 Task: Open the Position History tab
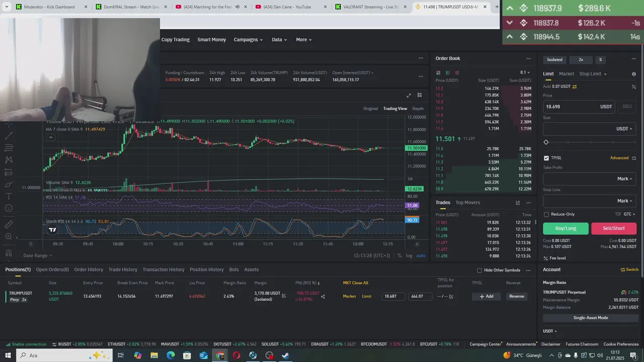tap(207, 269)
